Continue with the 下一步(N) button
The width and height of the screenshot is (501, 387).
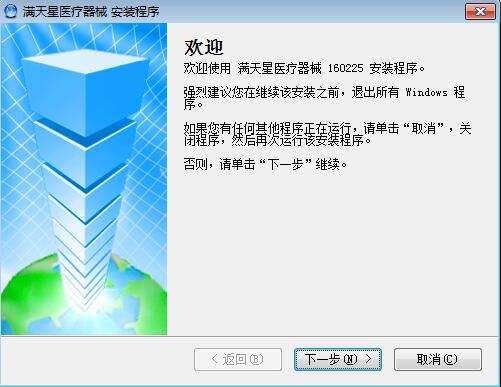pyautogui.click(x=338, y=359)
